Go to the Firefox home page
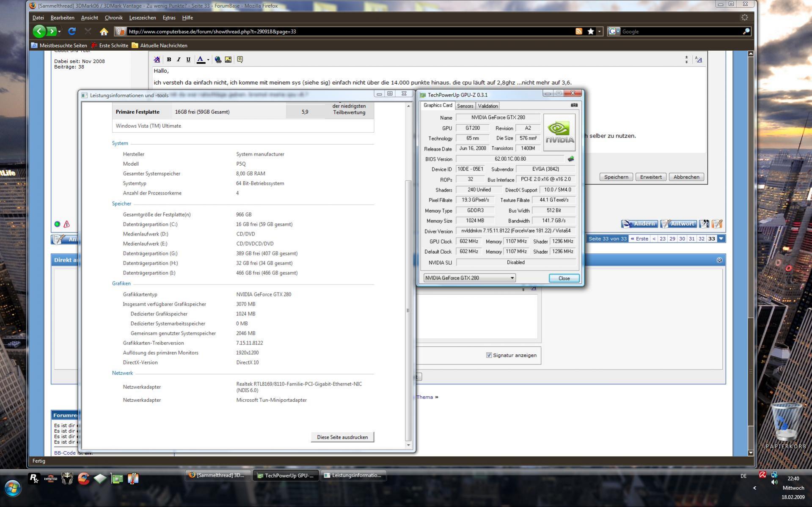Viewport: 812px width, 507px height. [x=104, y=31]
